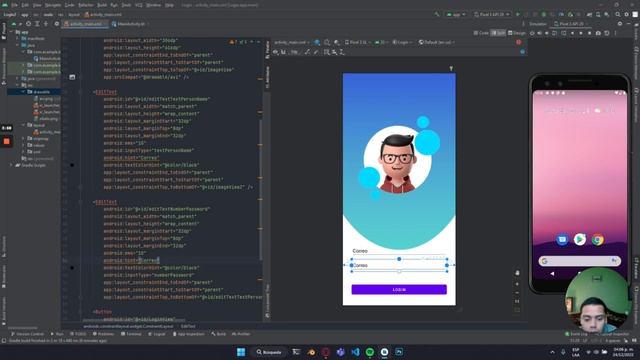Open the Terminal tool window

[131, 334]
